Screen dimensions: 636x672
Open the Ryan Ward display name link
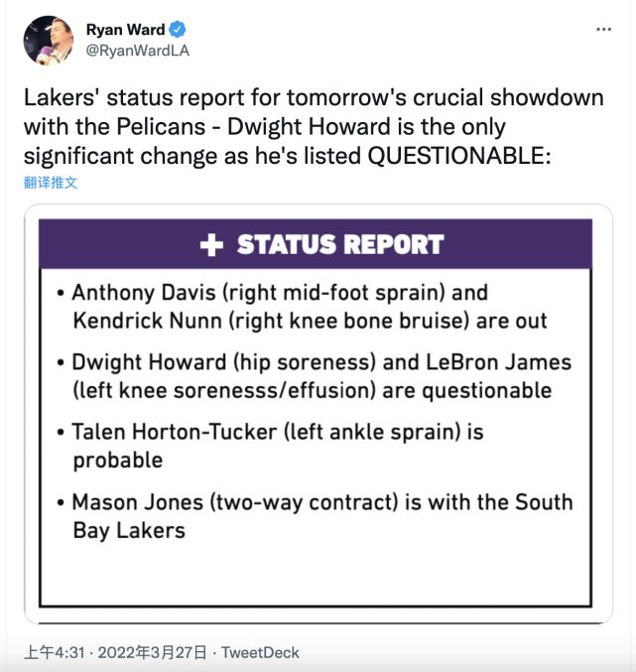click(x=127, y=30)
